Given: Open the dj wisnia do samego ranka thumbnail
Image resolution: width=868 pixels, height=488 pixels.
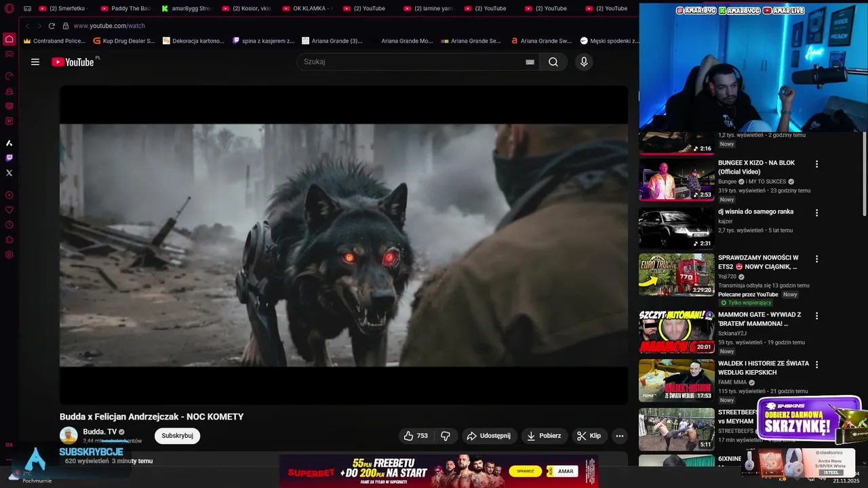Looking at the screenshot, I should [x=677, y=228].
